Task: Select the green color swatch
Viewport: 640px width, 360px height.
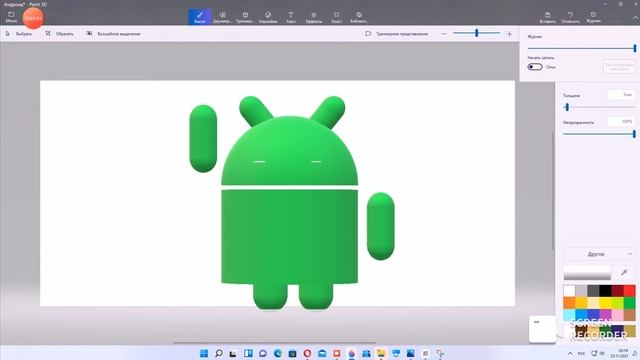Action: pos(629,303)
